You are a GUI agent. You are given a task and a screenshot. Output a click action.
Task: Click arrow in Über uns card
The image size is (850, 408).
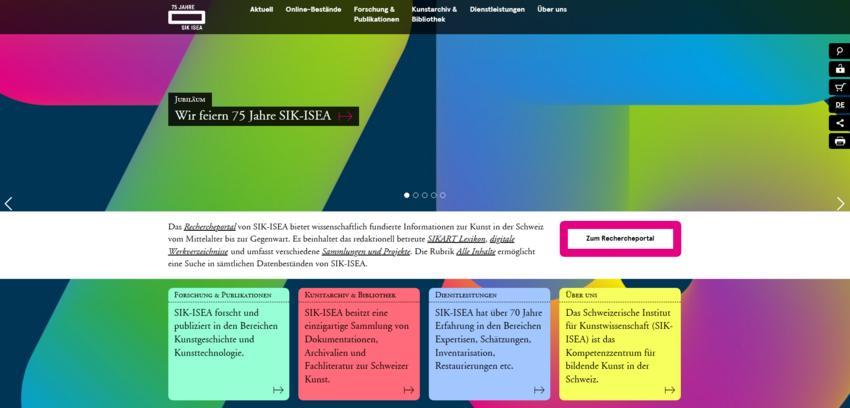click(669, 390)
